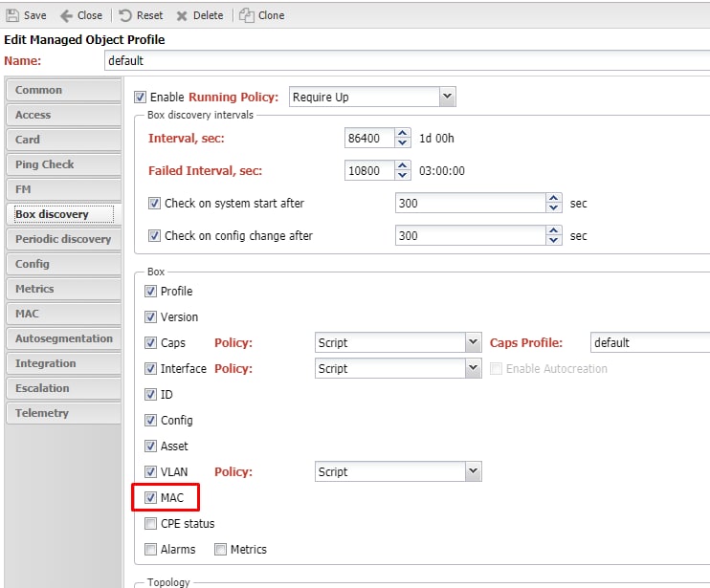710x588 pixels.
Task: Switch to the Common tab
Action: pyautogui.click(x=64, y=90)
